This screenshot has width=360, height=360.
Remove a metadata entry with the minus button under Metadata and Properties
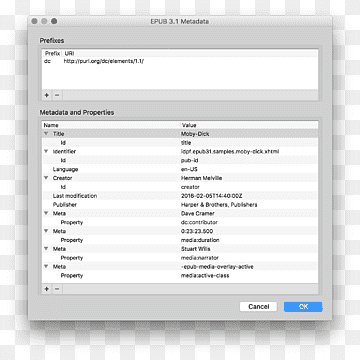click(x=57, y=289)
